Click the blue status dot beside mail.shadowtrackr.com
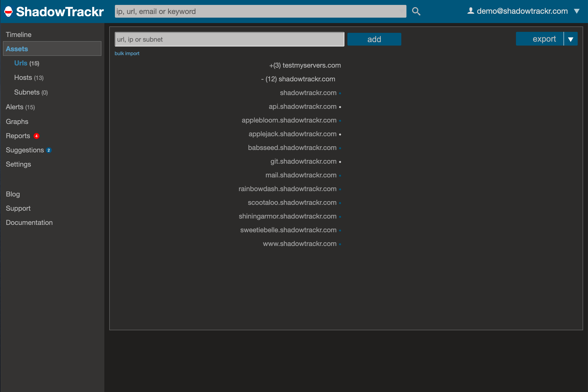588x392 pixels. coord(341,175)
